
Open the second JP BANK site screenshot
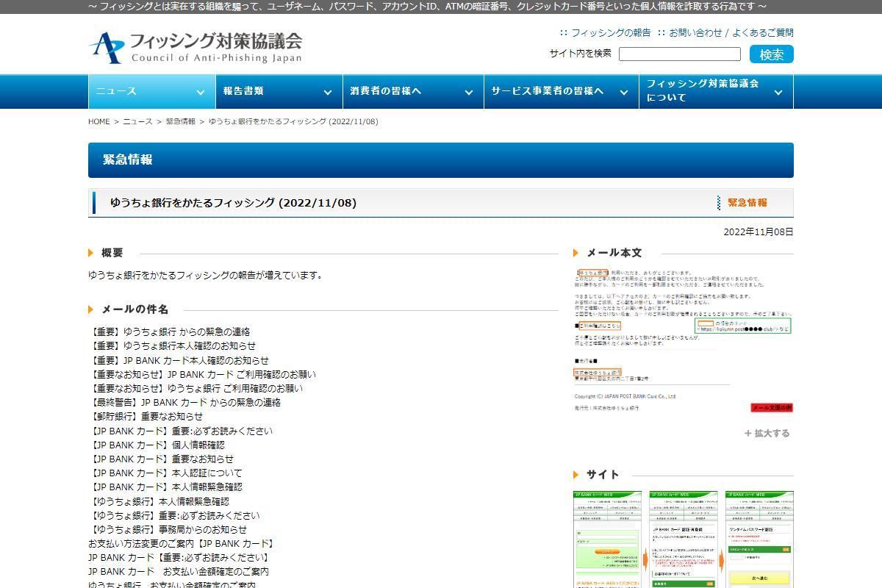[x=684, y=539]
